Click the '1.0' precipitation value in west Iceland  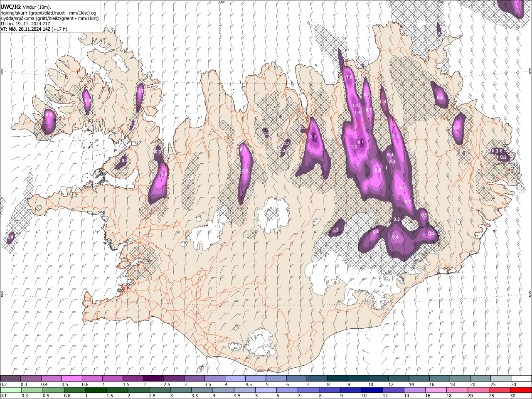[164, 175]
